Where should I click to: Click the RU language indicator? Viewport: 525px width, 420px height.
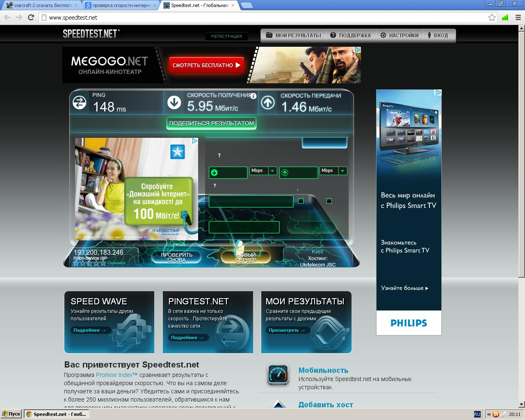[x=477, y=414]
